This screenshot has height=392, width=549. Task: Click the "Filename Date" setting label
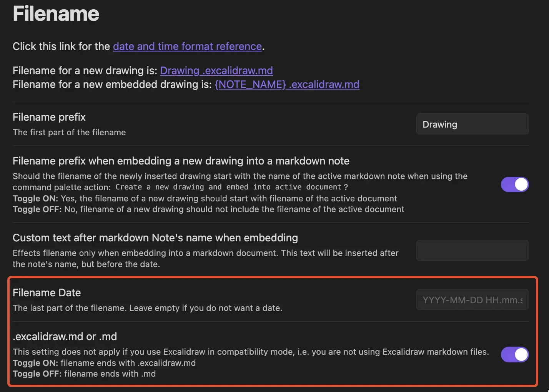click(x=47, y=292)
